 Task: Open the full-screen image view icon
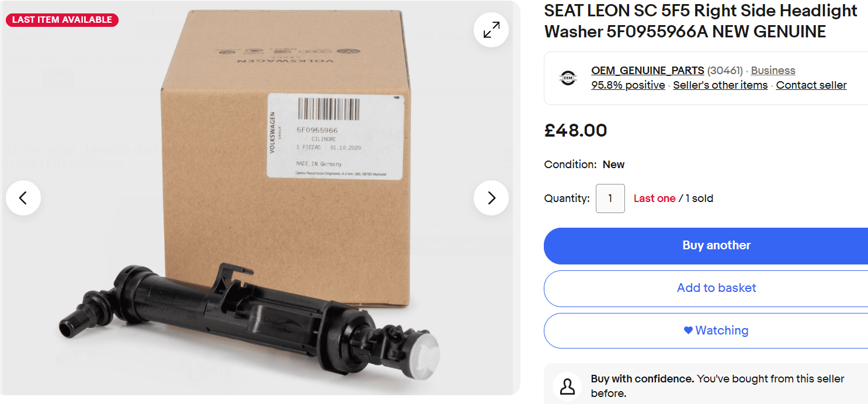click(x=491, y=30)
